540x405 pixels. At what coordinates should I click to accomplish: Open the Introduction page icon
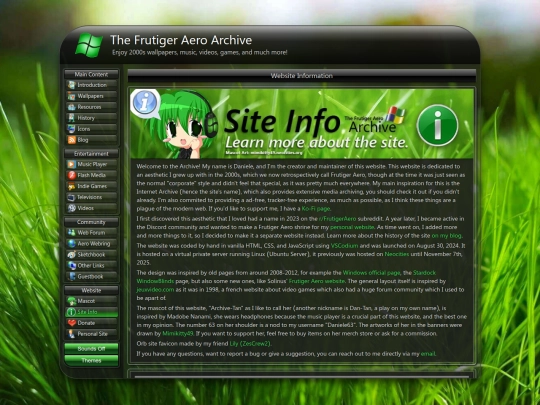[x=71, y=85]
